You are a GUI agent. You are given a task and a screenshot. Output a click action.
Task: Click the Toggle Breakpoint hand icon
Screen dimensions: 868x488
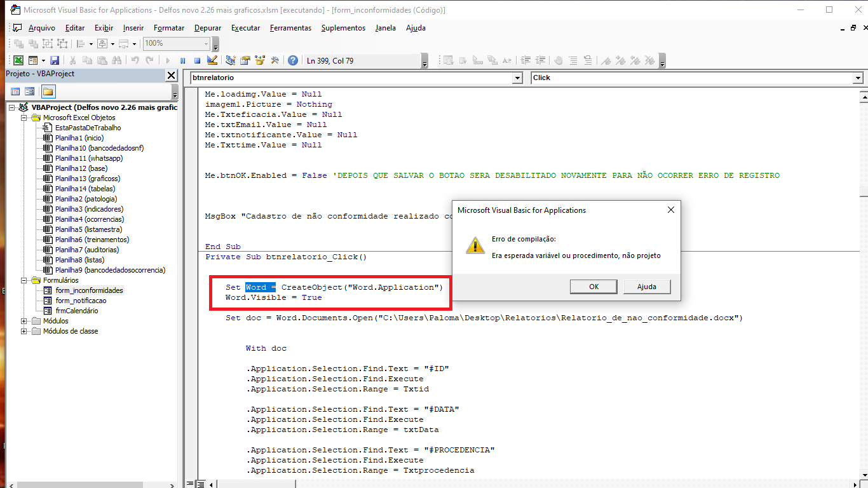pyautogui.click(x=558, y=60)
